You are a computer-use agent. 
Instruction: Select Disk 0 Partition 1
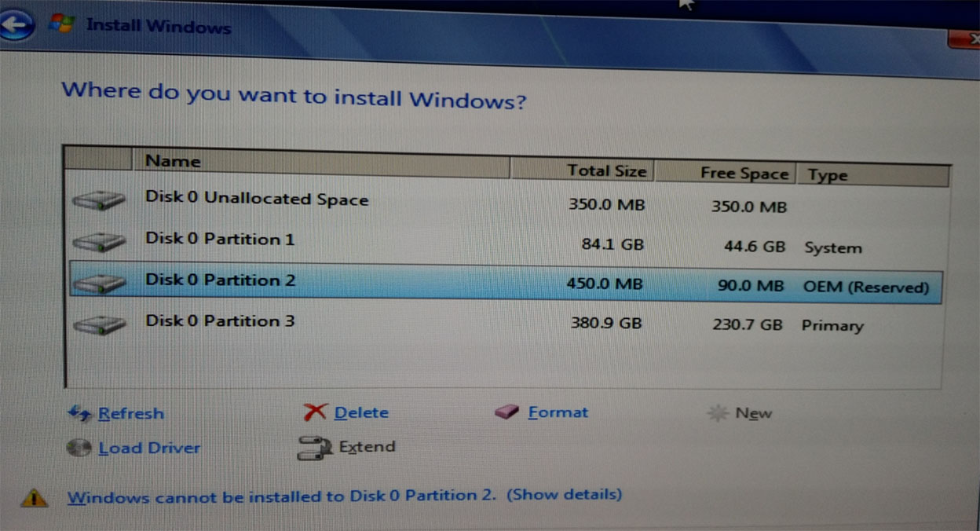504,243
